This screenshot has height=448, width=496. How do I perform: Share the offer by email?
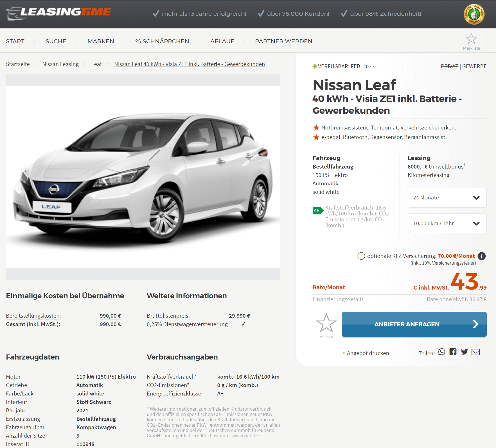[476, 352]
